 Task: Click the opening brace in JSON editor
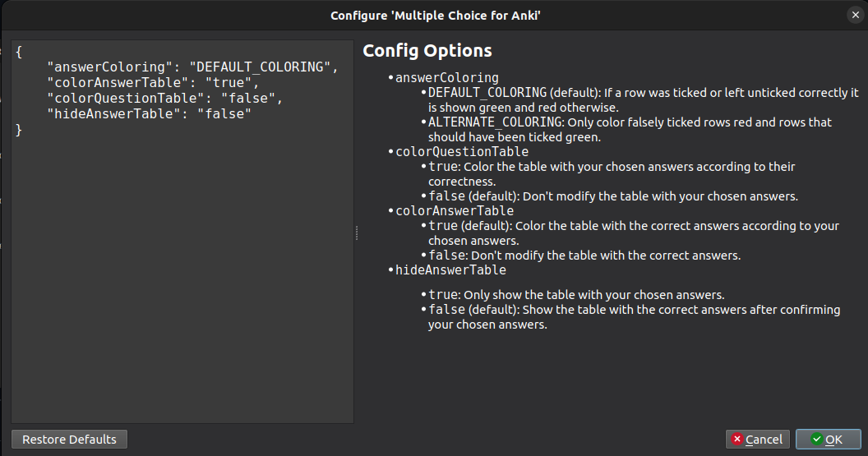point(19,52)
